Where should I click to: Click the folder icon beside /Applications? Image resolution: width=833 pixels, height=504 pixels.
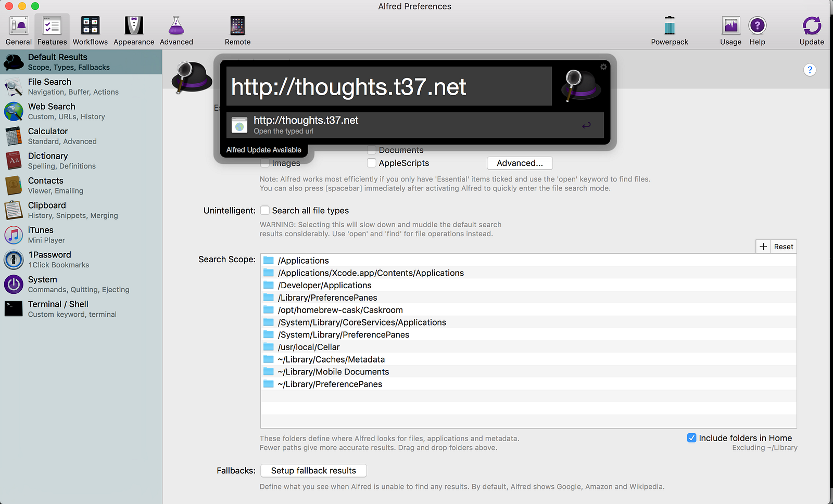[x=269, y=260]
